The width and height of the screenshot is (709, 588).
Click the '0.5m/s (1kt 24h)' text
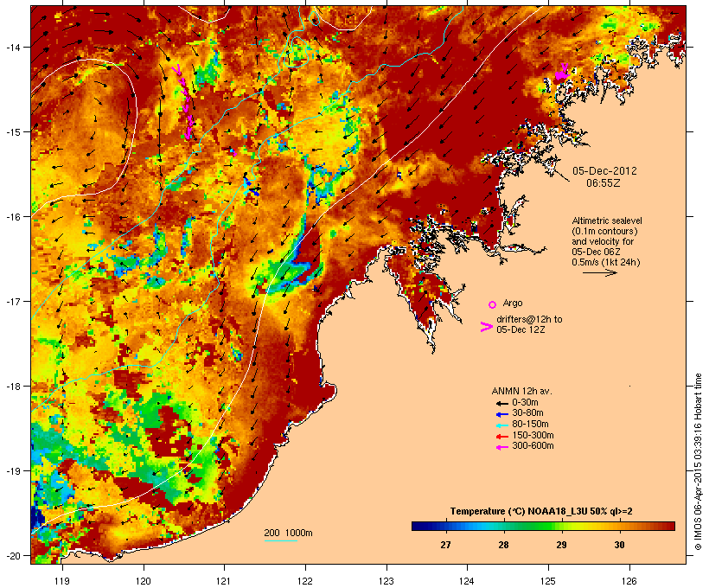[606, 262]
